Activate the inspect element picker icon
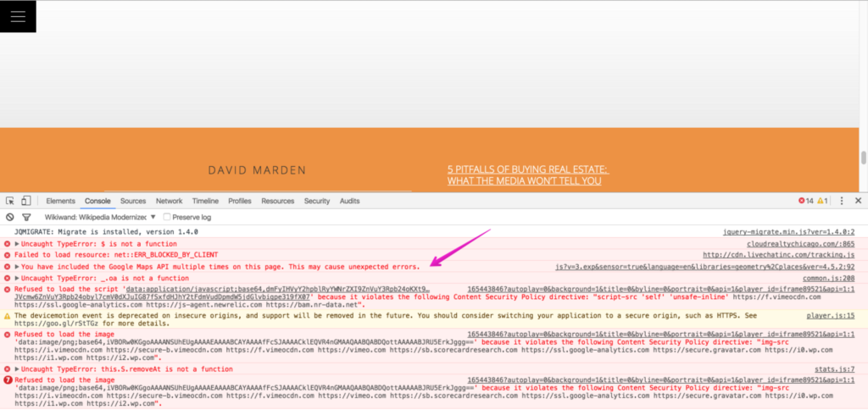The height and width of the screenshot is (410, 868). 10,201
